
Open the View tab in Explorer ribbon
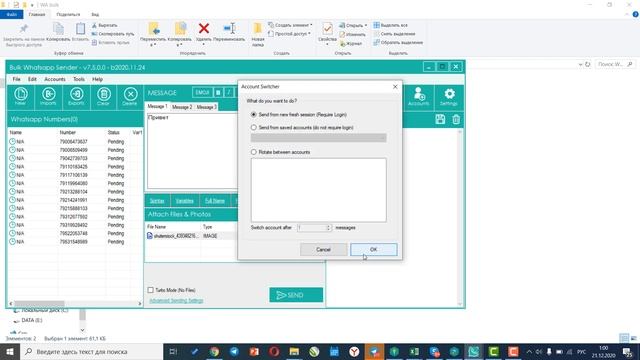coord(95,14)
